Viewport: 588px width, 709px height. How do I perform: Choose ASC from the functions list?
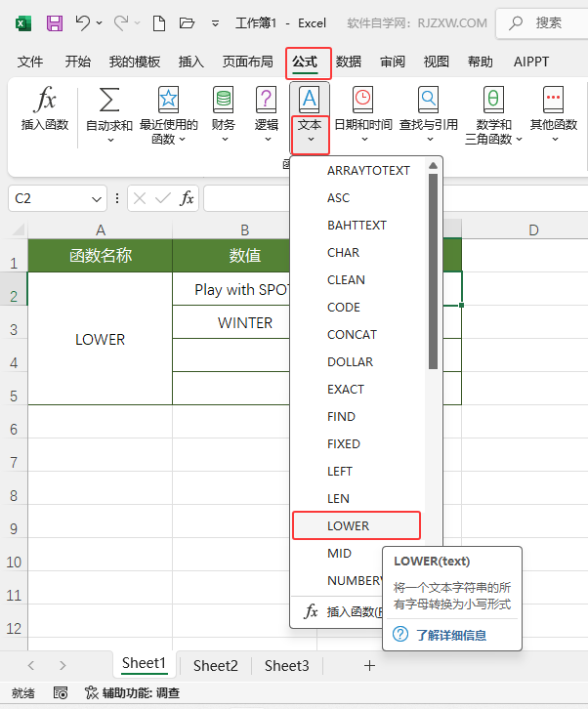(358, 198)
